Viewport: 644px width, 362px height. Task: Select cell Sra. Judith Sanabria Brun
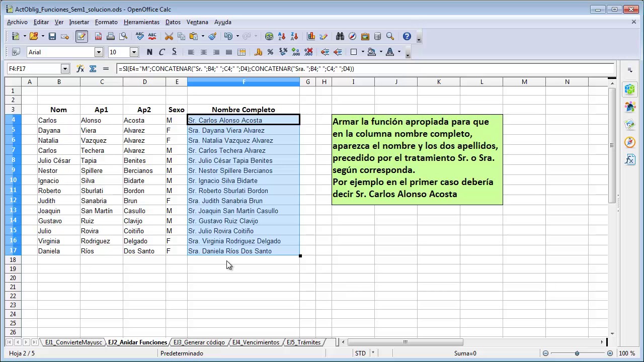[244, 201]
